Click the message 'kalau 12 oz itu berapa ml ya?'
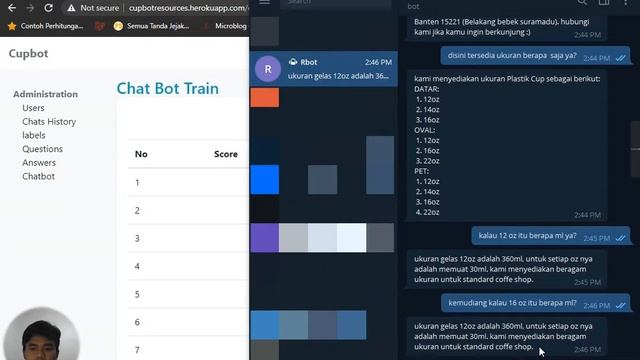The width and height of the screenshot is (640, 360). pos(551,236)
